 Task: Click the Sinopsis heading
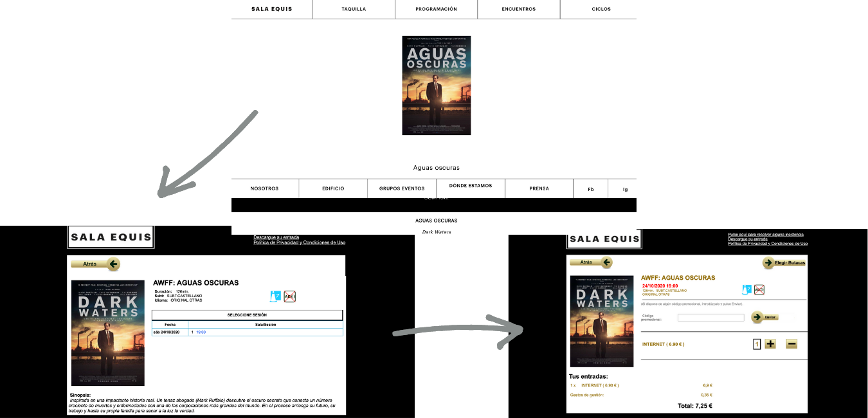(80, 395)
